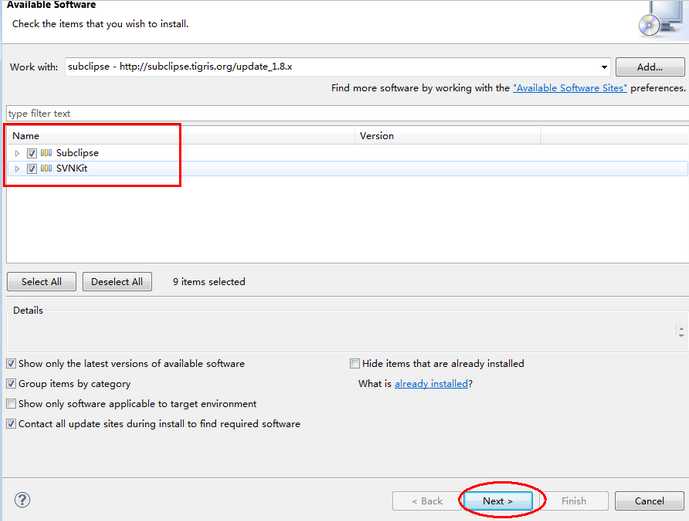Click the Name column header

pyautogui.click(x=181, y=136)
